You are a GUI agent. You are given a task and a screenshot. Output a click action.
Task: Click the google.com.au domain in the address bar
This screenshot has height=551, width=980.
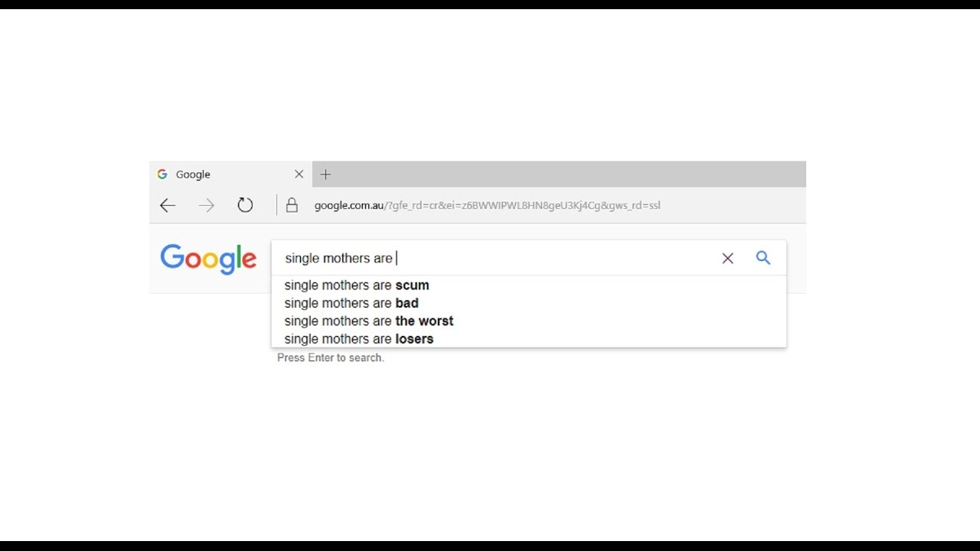348,205
